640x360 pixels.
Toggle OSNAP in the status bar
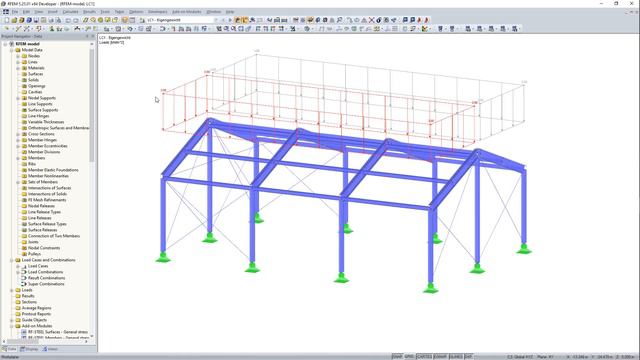pos(440,357)
